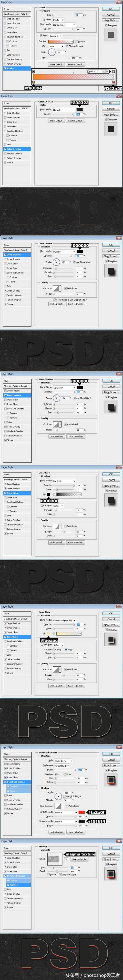Click the angle dial in the Drop Shadow dialog
This screenshot has width=123, height=980.
[56, 262]
